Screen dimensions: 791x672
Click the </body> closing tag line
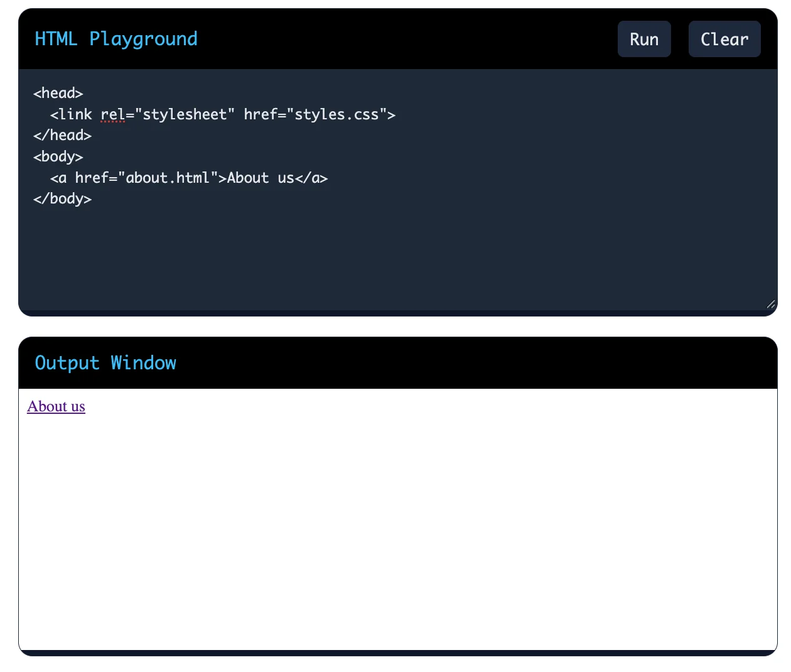pos(62,198)
